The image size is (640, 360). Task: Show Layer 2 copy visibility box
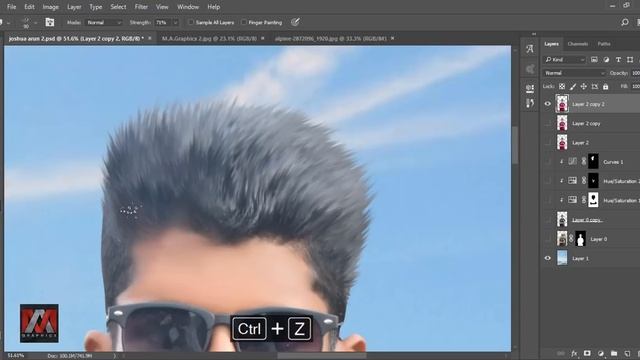[x=548, y=123]
